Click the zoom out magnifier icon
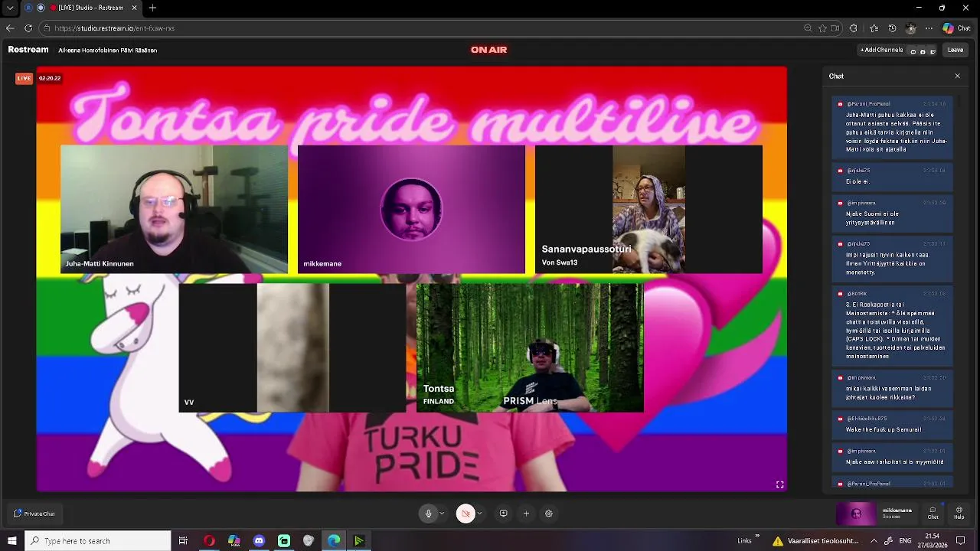Viewport: 980px width, 551px height. point(808,28)
